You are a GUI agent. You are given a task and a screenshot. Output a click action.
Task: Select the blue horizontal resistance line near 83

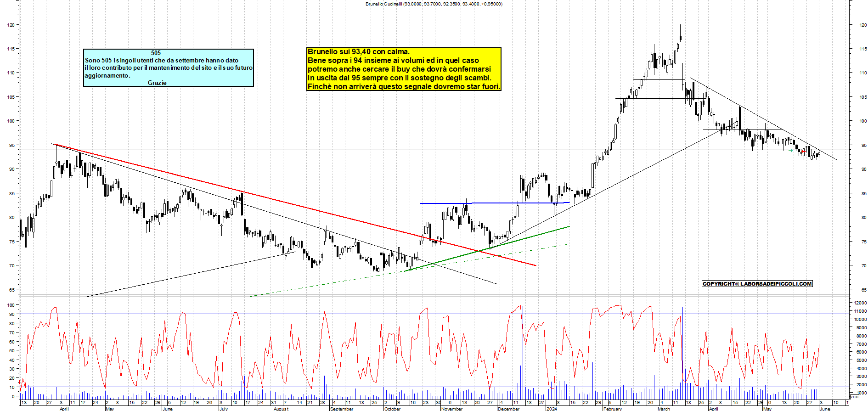point(495,203)
